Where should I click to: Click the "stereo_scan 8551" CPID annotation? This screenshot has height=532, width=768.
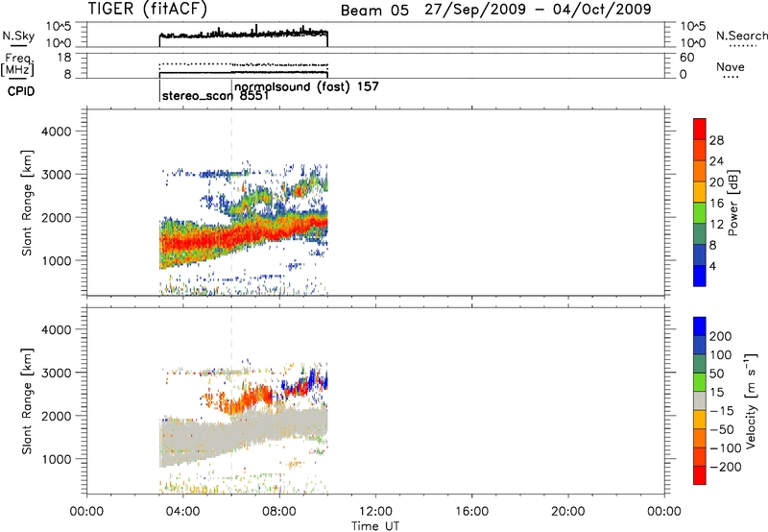click(x=215, y=96)
